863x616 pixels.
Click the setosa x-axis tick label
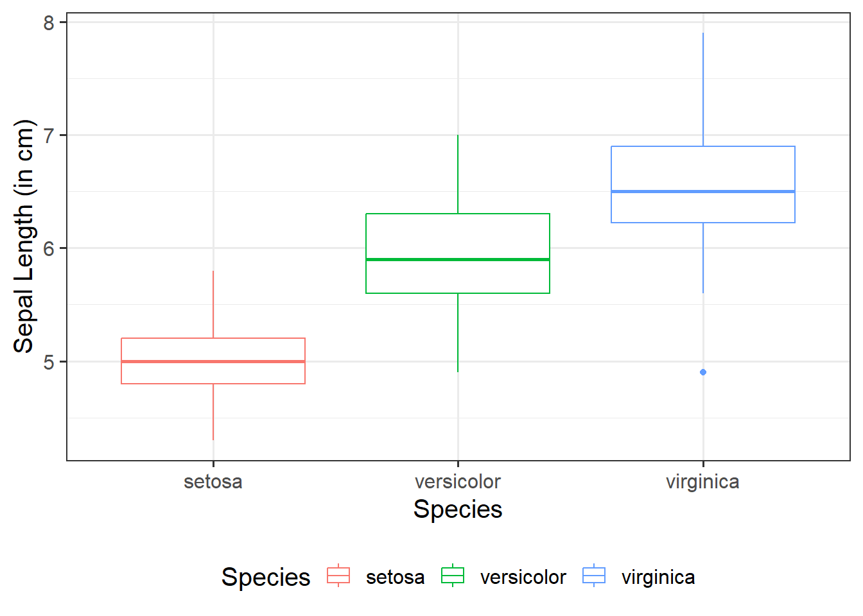pos(213,481)
